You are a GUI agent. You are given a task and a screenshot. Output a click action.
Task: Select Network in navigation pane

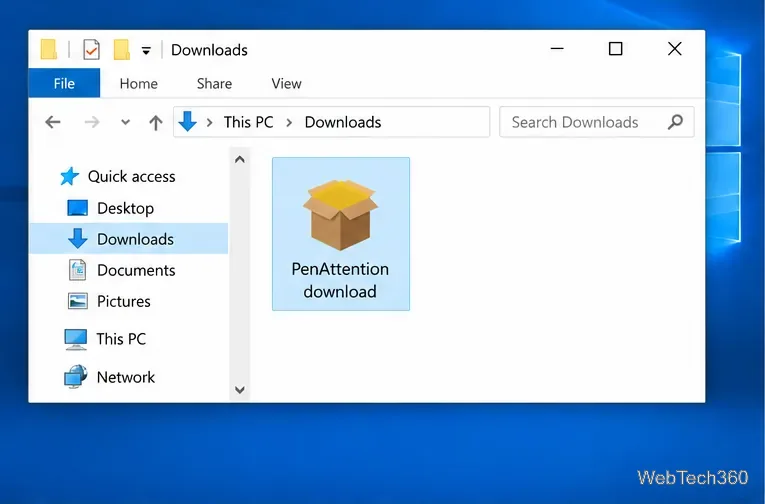click(125, 377)
